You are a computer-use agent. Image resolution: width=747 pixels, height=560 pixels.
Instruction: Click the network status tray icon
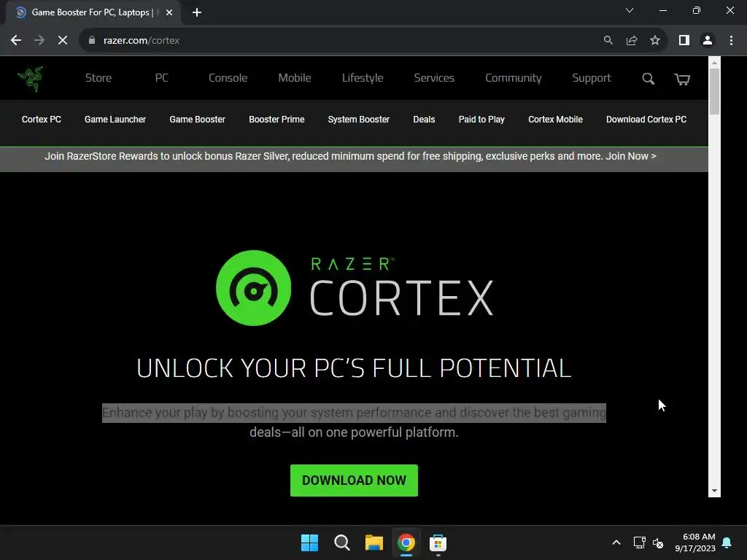pyautogui.click(x=639, y=542)
